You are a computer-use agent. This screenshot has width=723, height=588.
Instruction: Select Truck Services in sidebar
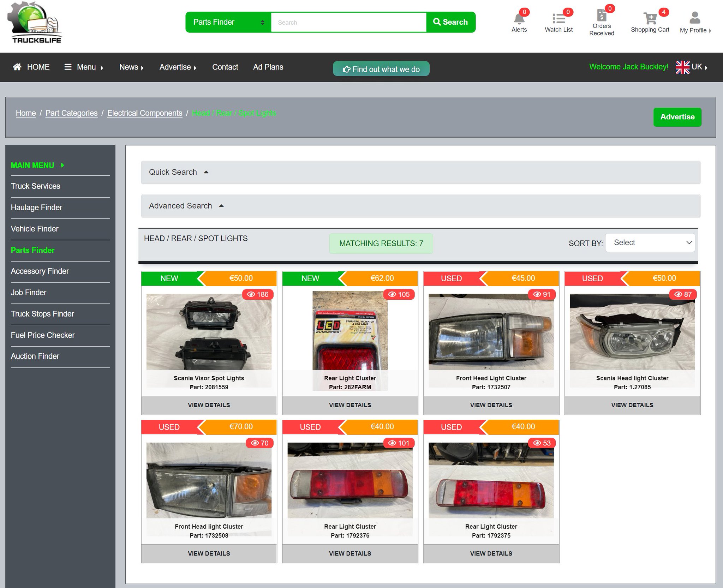pyautogui.click(x=35, y=186)
